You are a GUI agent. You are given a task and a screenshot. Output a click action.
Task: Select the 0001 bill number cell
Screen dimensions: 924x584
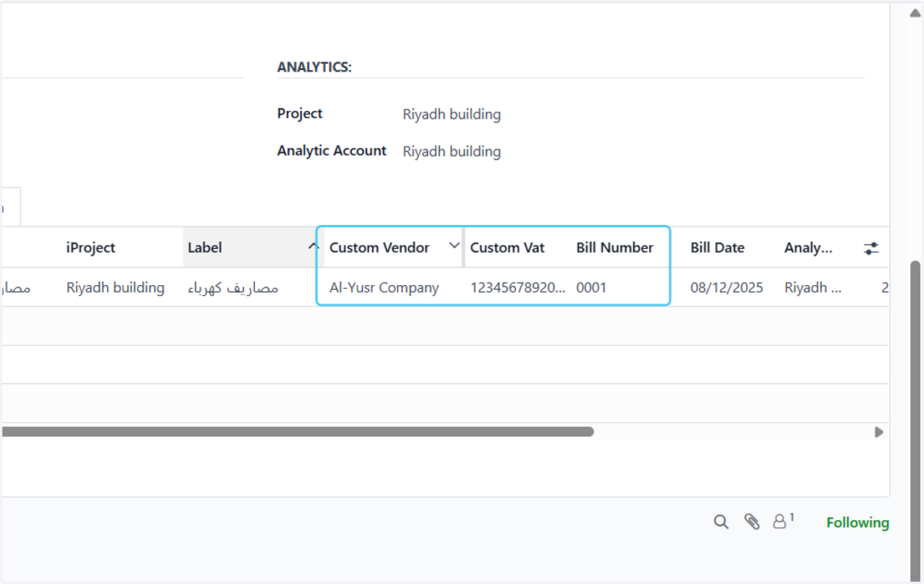click(591, 287)
